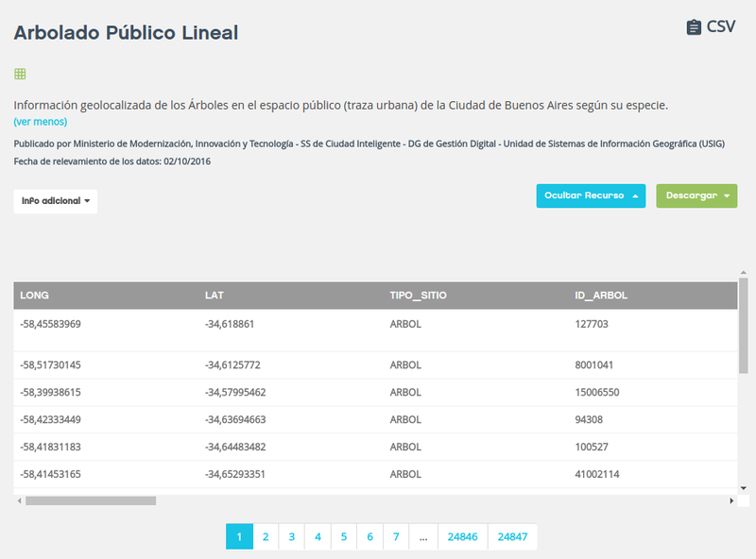Click the LONG column header
756x559 pixels.
click(x=35, y=296)
